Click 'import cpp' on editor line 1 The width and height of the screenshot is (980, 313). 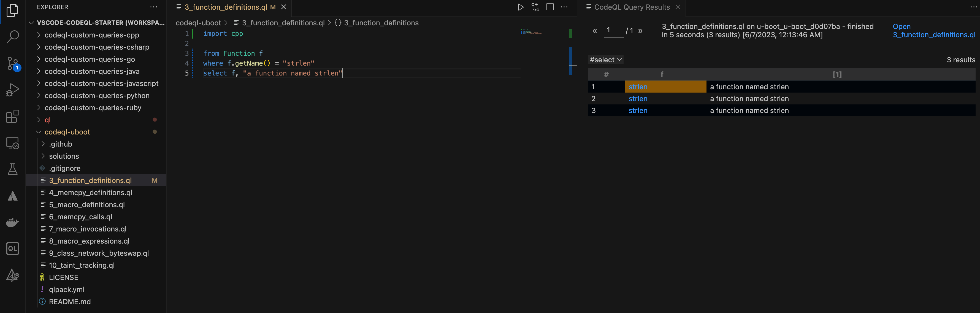click(x=223, y=34)
